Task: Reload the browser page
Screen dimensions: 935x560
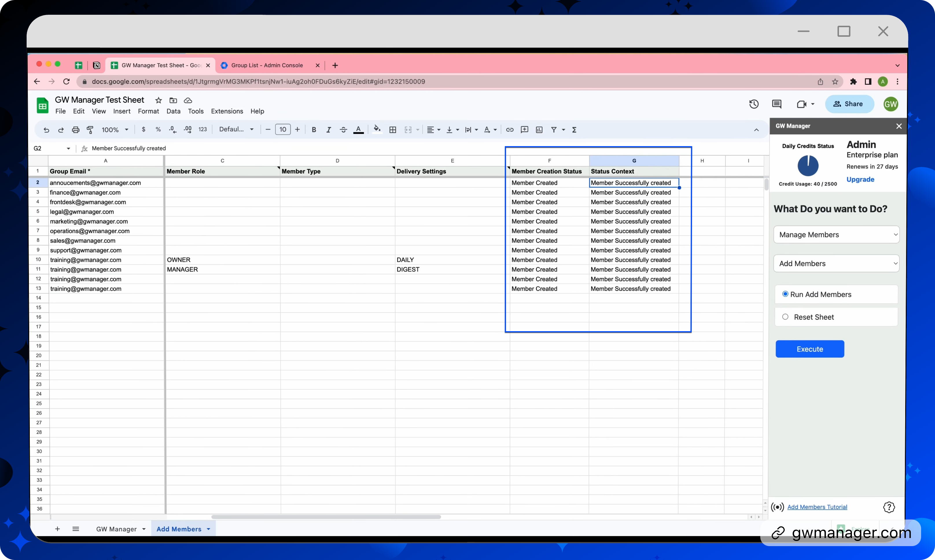Action: click(67, 82)
